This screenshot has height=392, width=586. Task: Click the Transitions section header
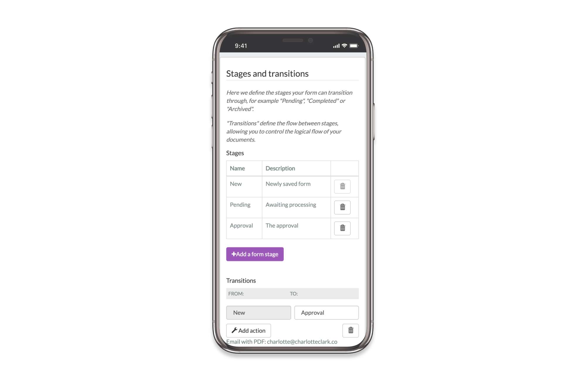pos(241,280)
